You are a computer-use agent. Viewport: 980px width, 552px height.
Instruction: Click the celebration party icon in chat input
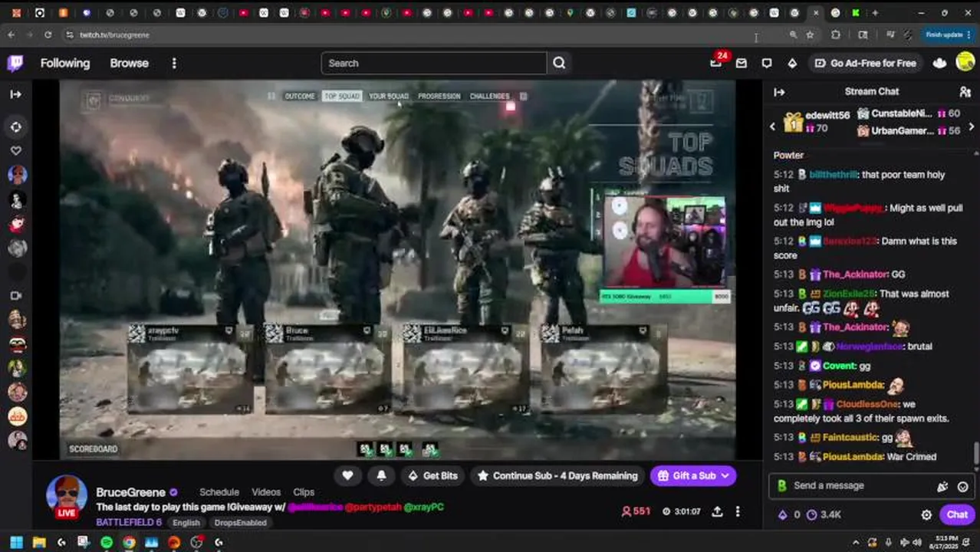[942, 486]
